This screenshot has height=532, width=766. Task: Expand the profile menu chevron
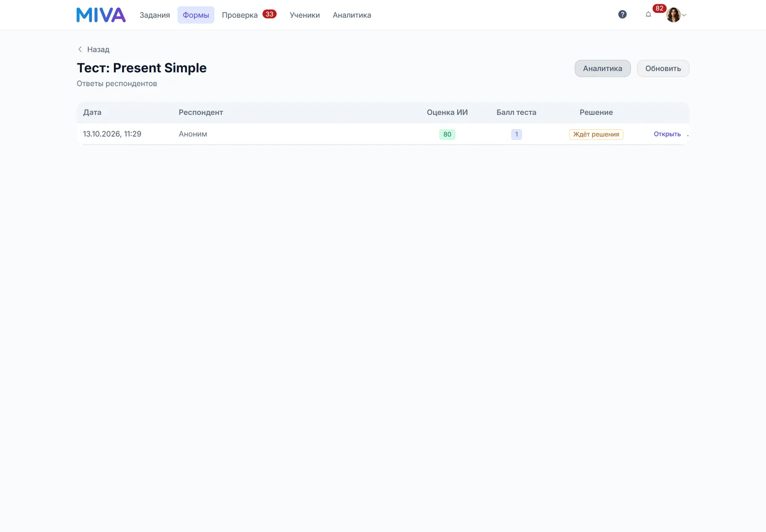(x=684, y=15)
